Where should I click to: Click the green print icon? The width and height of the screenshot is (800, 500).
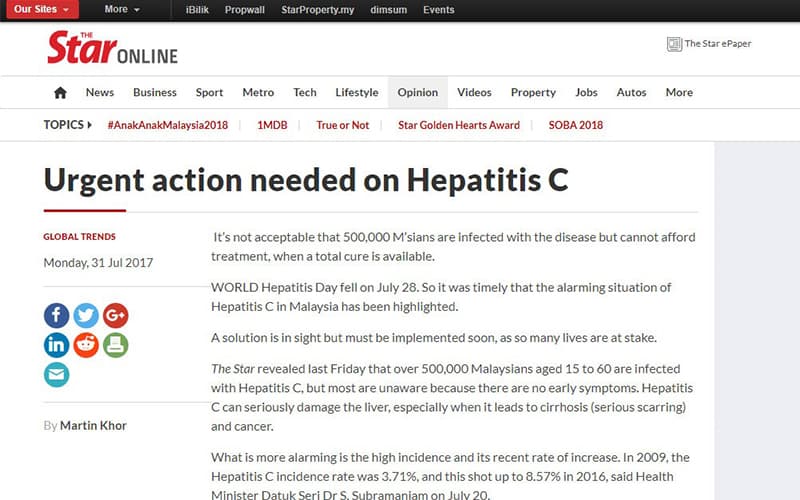coord(115,345)
